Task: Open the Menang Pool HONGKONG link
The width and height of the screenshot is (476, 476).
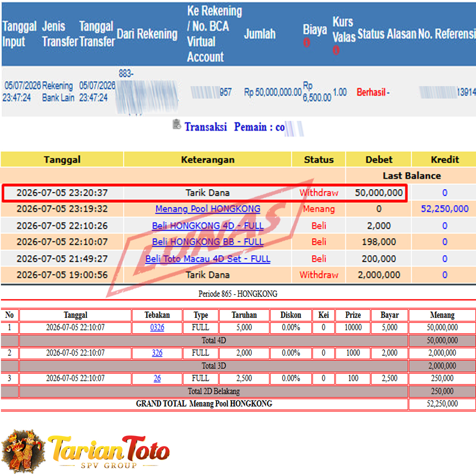Action: click(208, 209)
